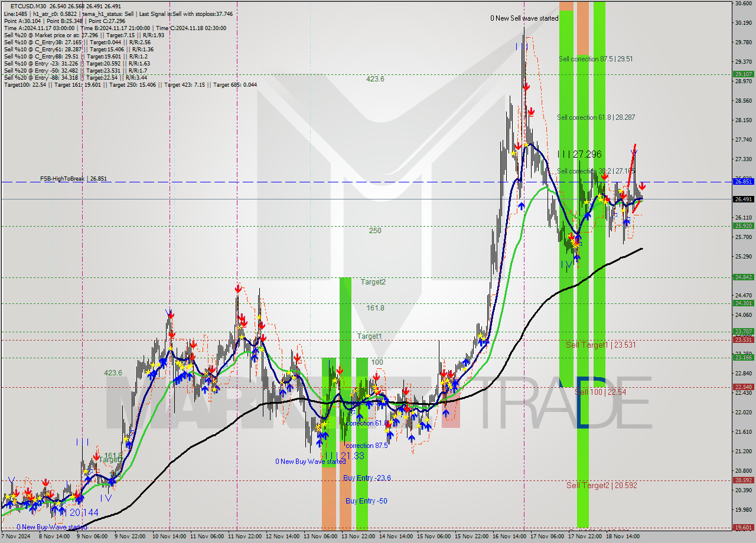
Task: Click the '161.8' level label near Target2
Action: tap(376, 308)
